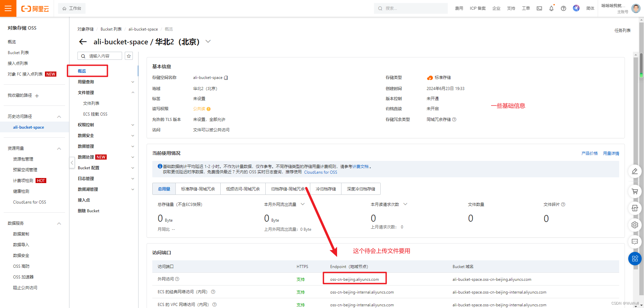Collapse the resource usage (资源用量) section

tap(59, 148)
